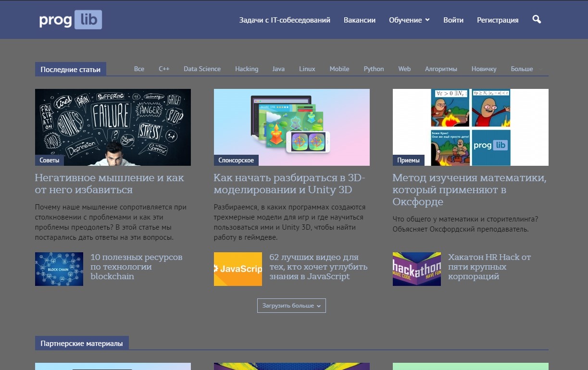Select the C++ category tab
The width and height of the screenshot is (588, 370).
coord(164,69)
